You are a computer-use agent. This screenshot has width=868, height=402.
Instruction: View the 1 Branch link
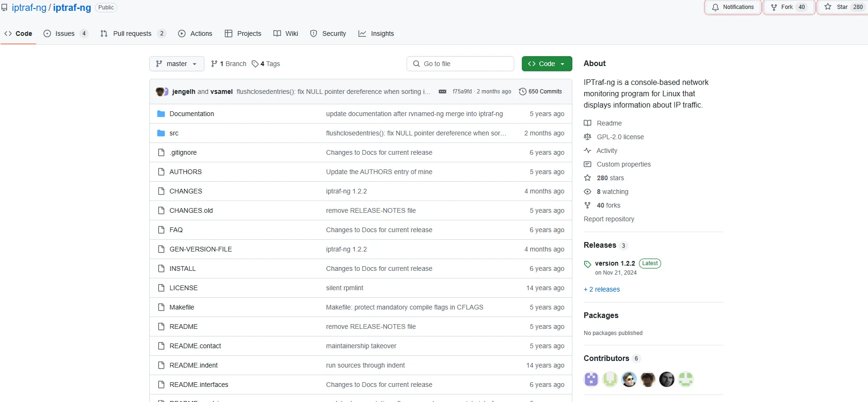(229, 64)
